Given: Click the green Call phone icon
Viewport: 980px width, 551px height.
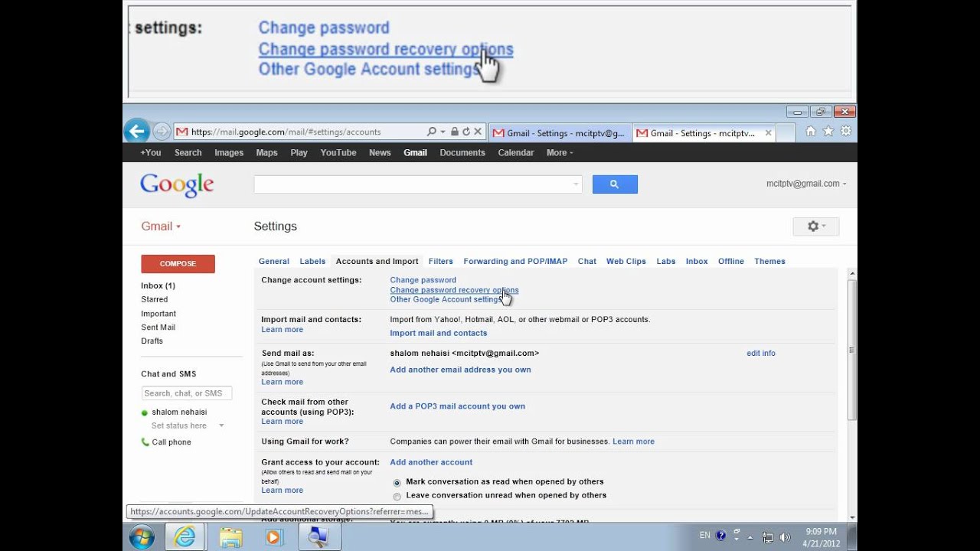Looking at the screenshot, I should 145,442.
